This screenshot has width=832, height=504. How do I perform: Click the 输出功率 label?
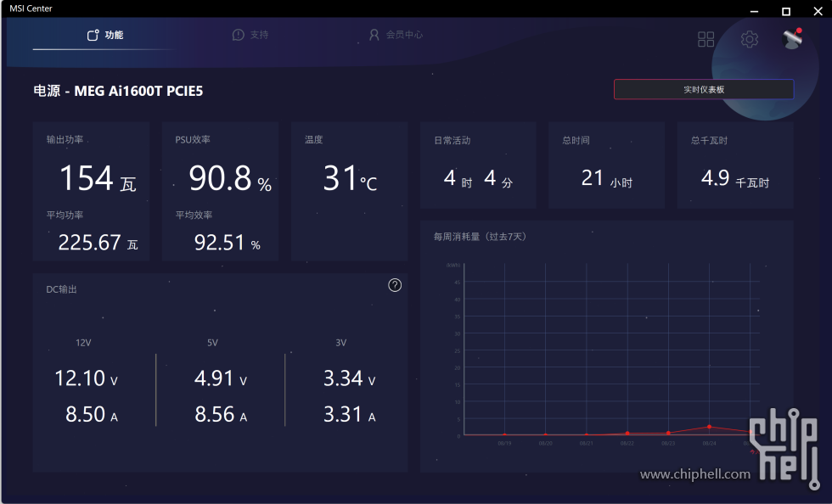click(65, 139)
